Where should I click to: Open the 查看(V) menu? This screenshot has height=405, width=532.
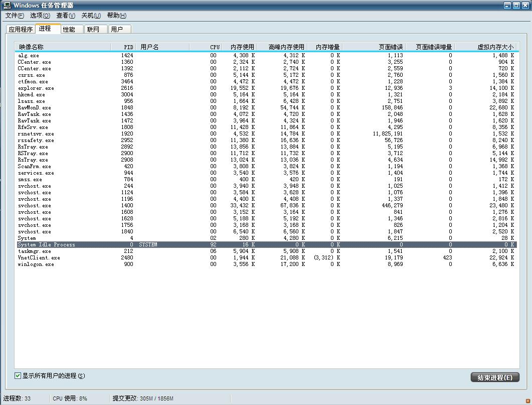[66, 15]
